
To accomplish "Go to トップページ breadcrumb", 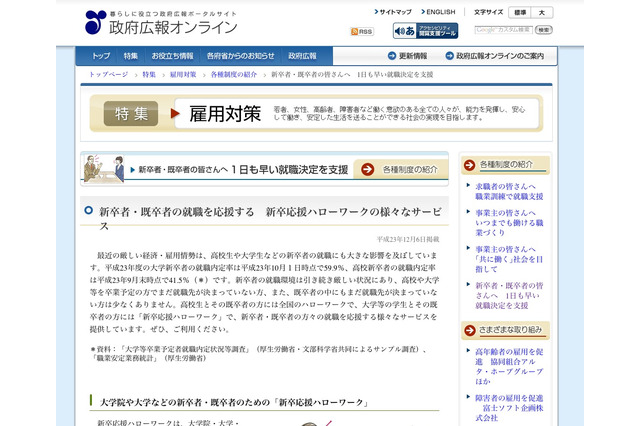I will [109, 74].
